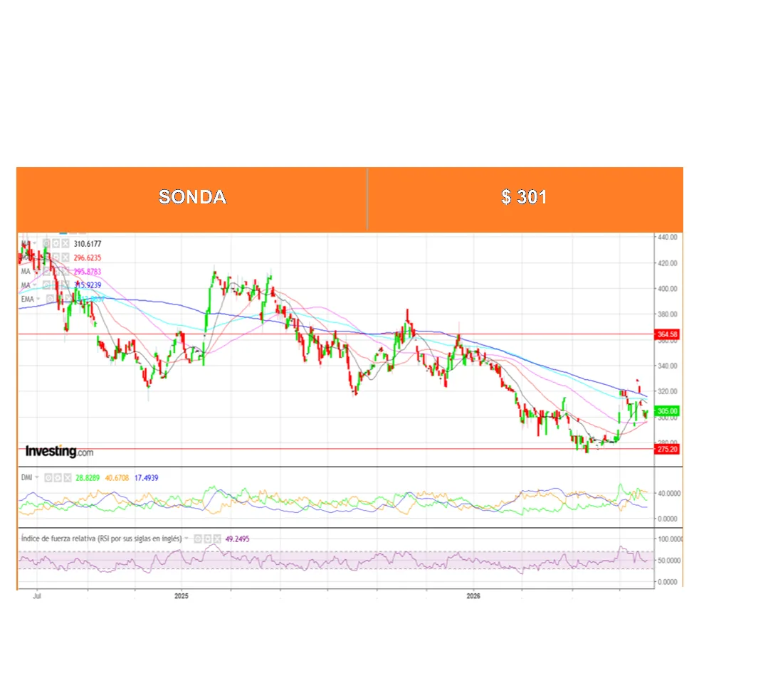Remove the MA indicator valued 310.6177

pos(65,243)
